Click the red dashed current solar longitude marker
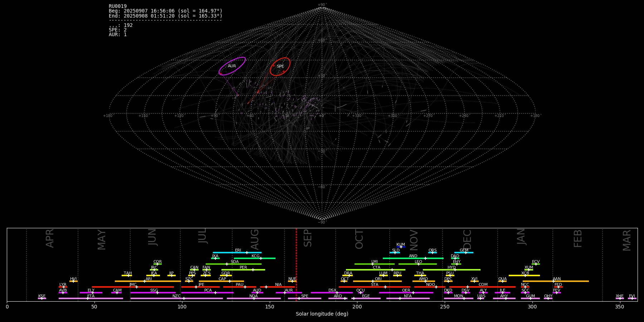Viewport: 644px width, 322px height. pyautogui.click(x=296, y=265)
